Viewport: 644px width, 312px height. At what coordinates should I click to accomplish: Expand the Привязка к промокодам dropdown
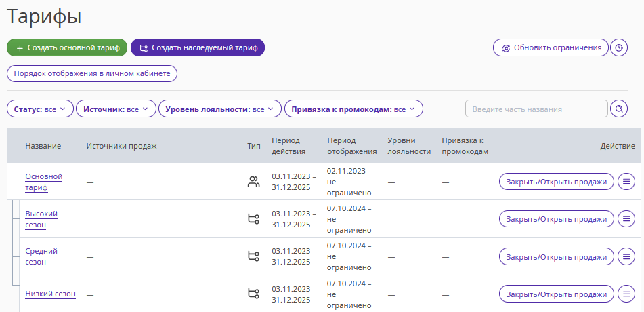353,109
